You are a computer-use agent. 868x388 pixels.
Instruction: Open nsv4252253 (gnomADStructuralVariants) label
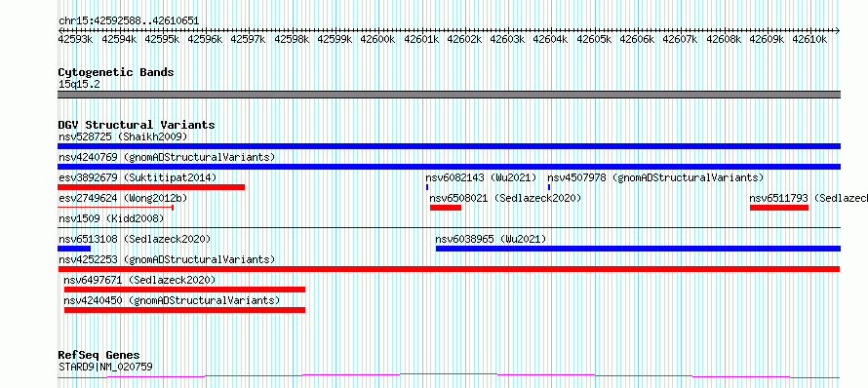(167, 259)
